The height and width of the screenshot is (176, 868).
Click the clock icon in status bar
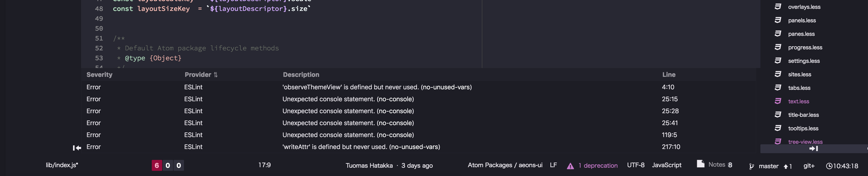point(829,166)
